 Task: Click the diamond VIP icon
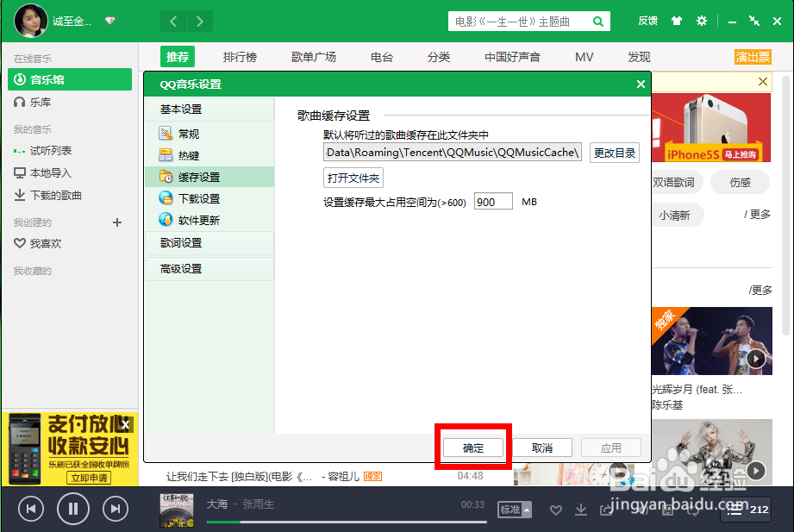[109, 21]
